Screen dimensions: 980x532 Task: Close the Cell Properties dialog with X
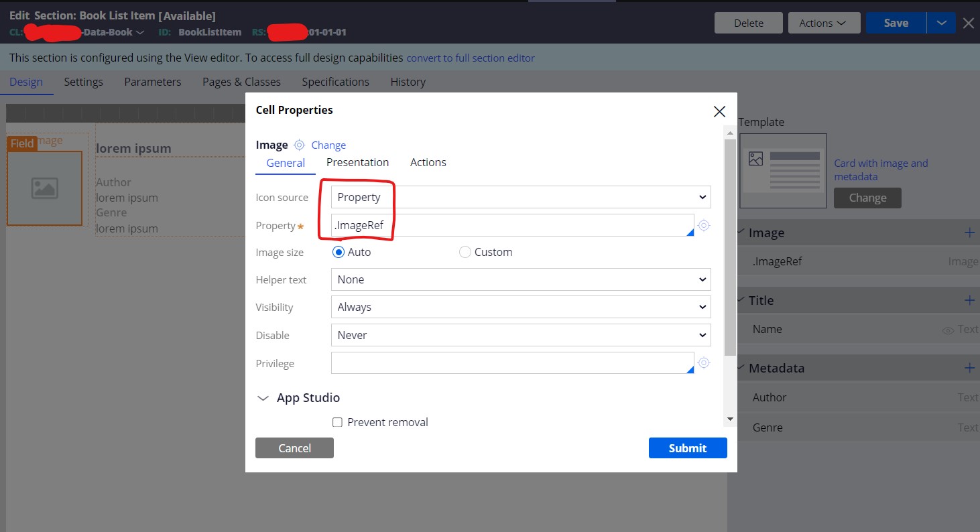coord(719,111)
